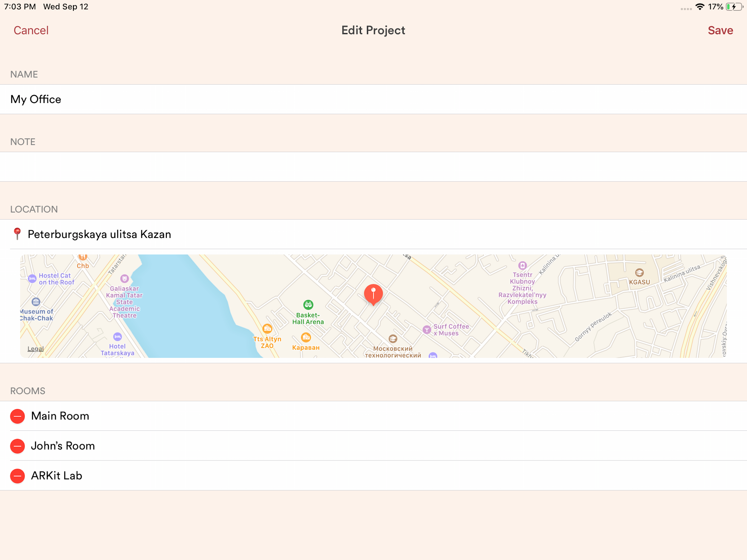Tap the Hotel Tatarskaya icon on the map
The width and height of the screenshot is (747, 560).
click(117, 336)
